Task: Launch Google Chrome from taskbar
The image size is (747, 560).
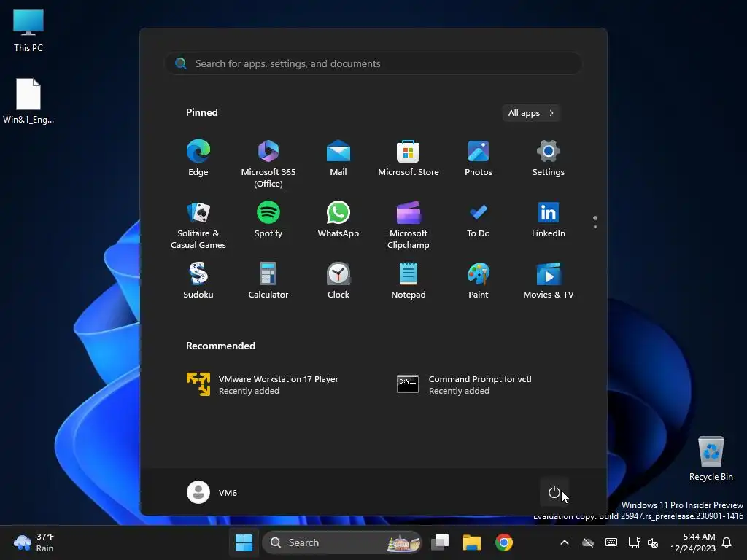Action: pyautogui.click(x=504, y=542)
